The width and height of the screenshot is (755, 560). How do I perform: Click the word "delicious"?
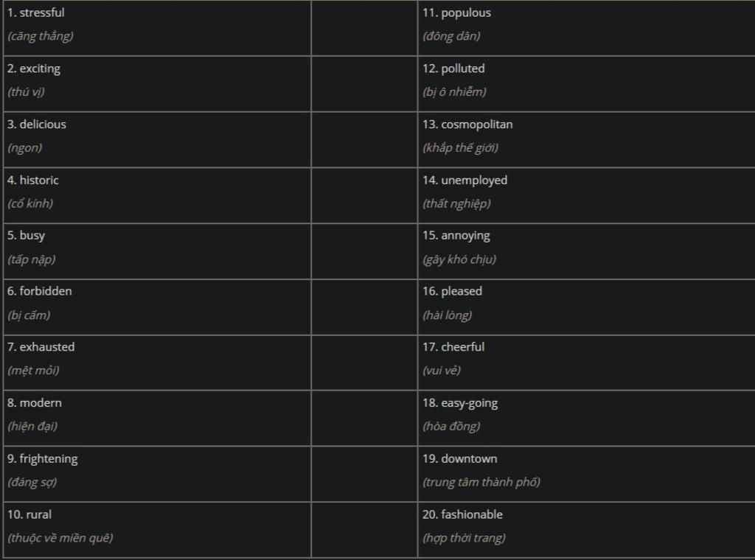43,125
